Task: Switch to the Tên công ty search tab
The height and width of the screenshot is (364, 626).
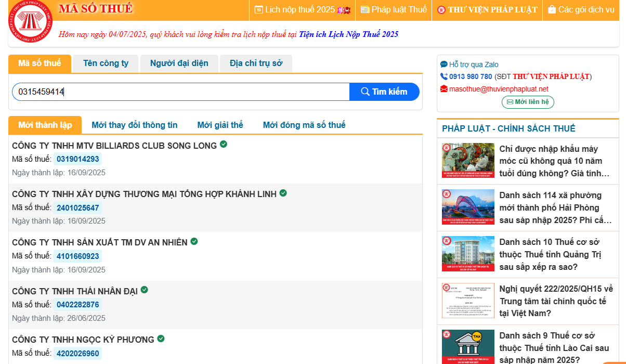Action: pyautogui.click(x=106, y=63)
